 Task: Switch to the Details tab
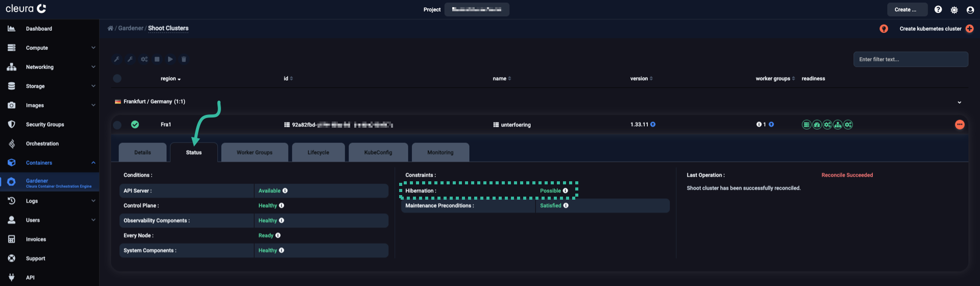point(142,152)
